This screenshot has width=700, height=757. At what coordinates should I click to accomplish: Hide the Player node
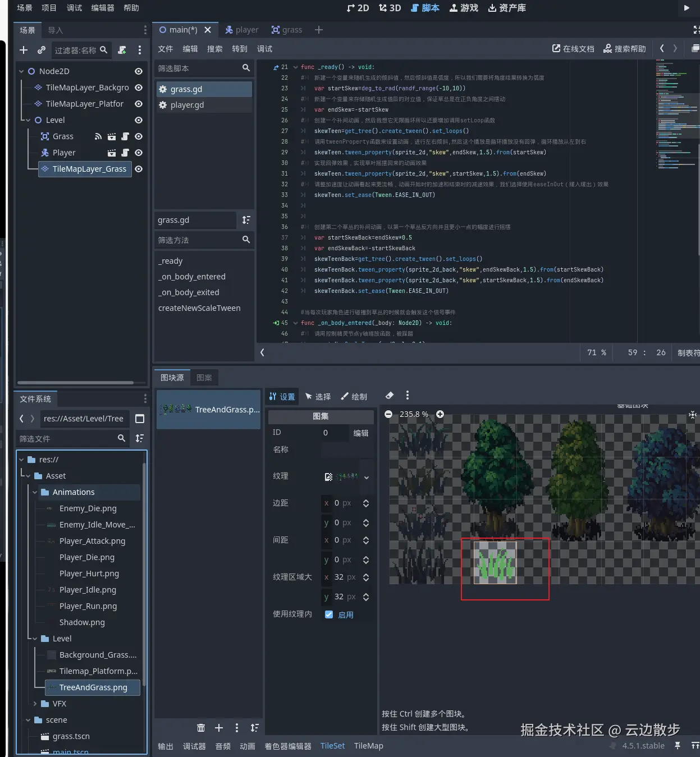point(139,153)
